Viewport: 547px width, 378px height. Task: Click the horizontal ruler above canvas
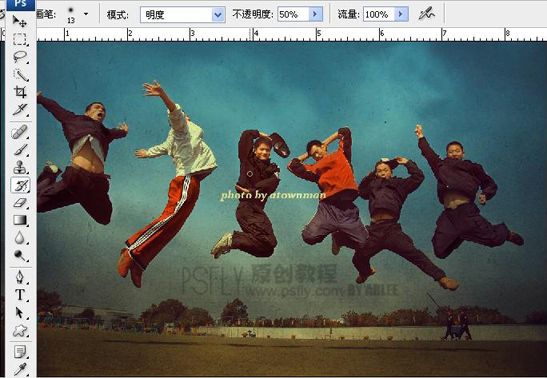pos(292,35)
